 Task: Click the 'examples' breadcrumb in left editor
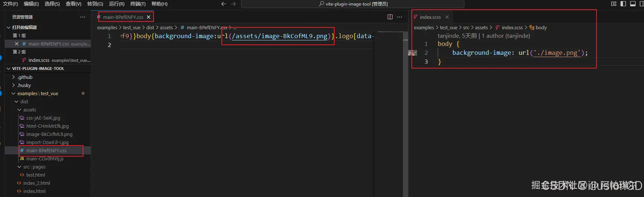click(107, 27)
